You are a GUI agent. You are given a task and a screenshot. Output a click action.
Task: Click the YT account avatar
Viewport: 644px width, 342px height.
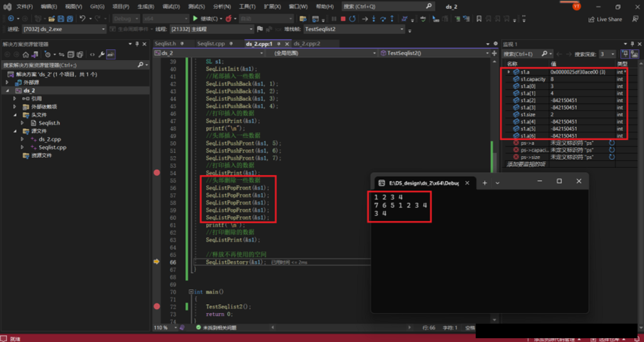(577, 6)
